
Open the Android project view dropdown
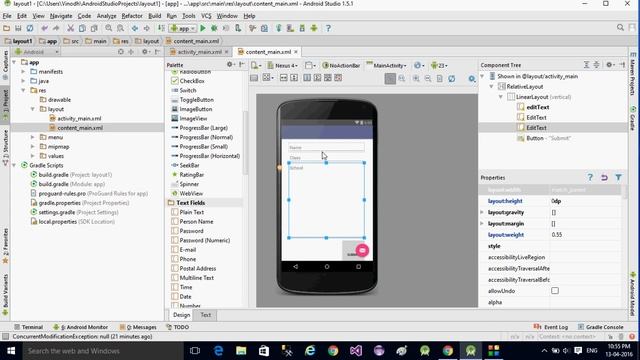37,52
